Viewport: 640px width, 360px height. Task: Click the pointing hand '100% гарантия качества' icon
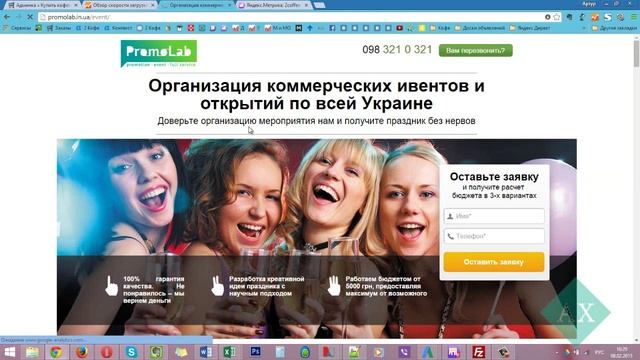111,286
